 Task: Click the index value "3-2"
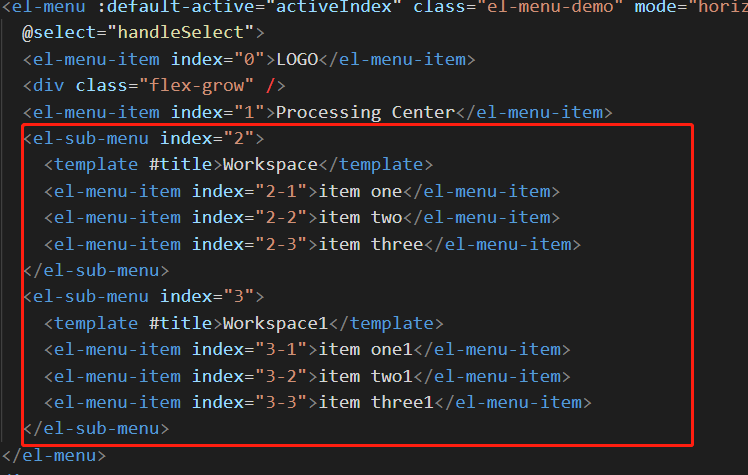pyautogui.click(x=281, y=376)
